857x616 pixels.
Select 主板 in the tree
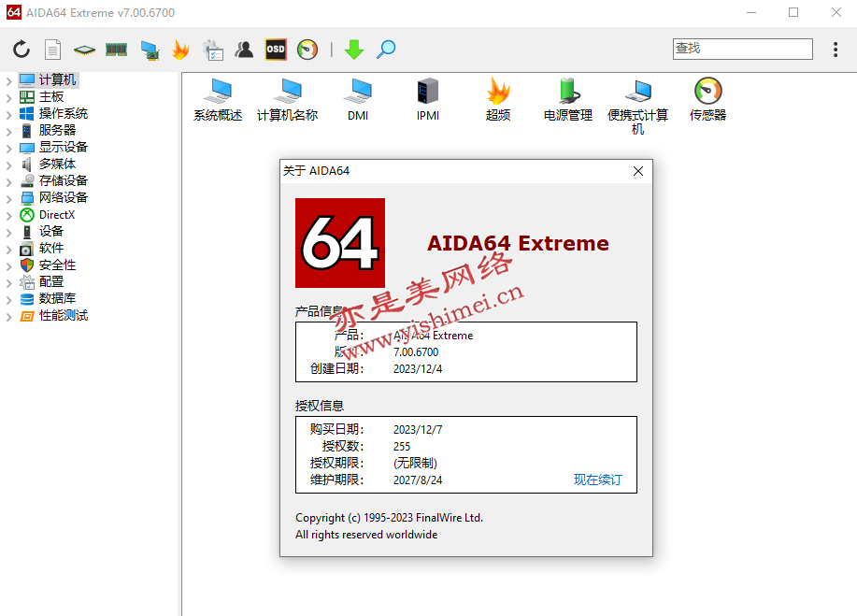coord(51,96)
